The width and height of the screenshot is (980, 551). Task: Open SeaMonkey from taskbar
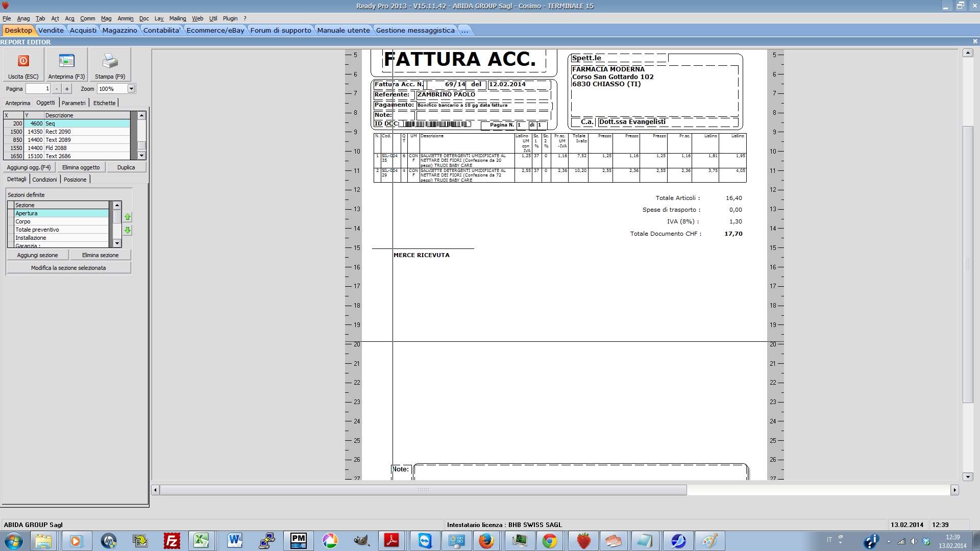click(x=678, y=541)
